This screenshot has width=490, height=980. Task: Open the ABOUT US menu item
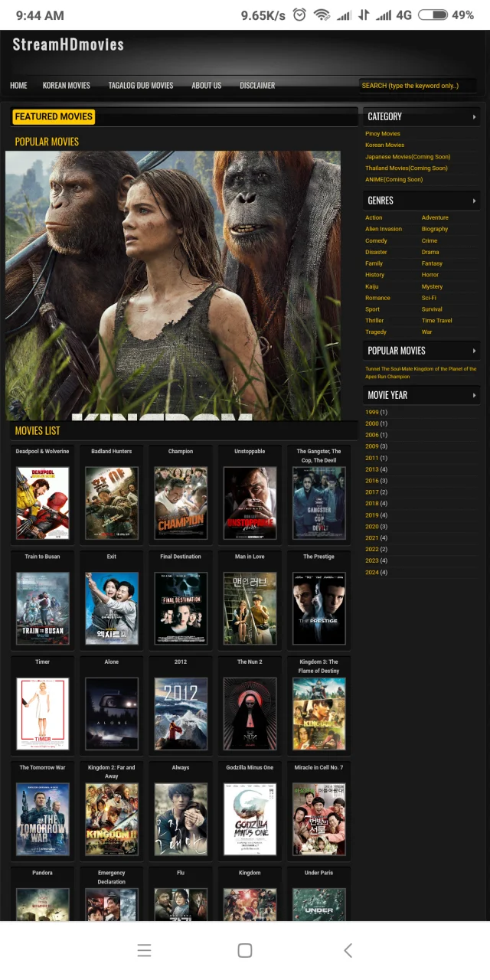(x=206, y=85)
